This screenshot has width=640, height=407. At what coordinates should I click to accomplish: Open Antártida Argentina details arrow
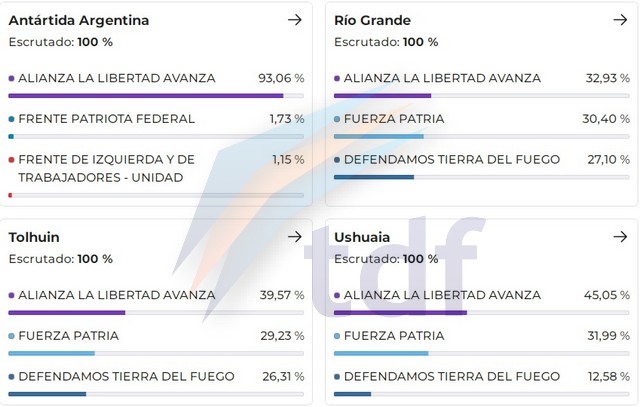point(294,19)
